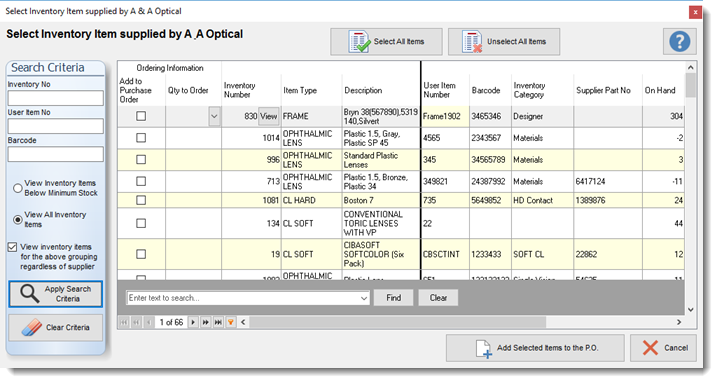Tick checkbox for CIBASOFT SOFTCOLOR row
The width and height of the screenshot is (718, 383).
pyautogui.click(x=141, y=254)
